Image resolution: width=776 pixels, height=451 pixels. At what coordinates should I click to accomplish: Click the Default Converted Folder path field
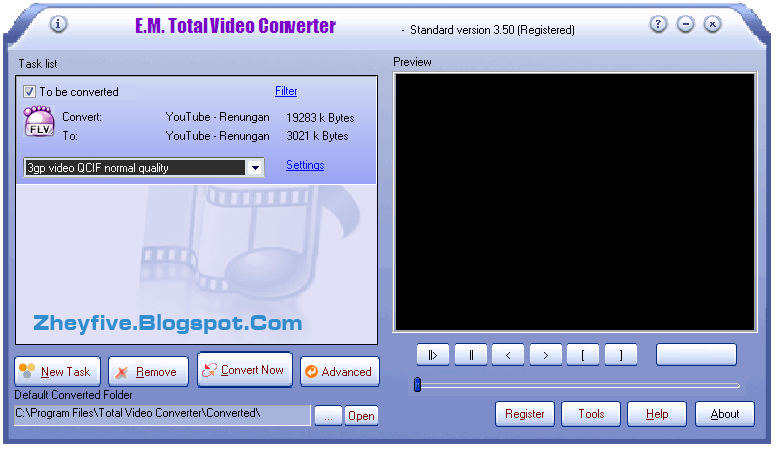coord(162,415)
